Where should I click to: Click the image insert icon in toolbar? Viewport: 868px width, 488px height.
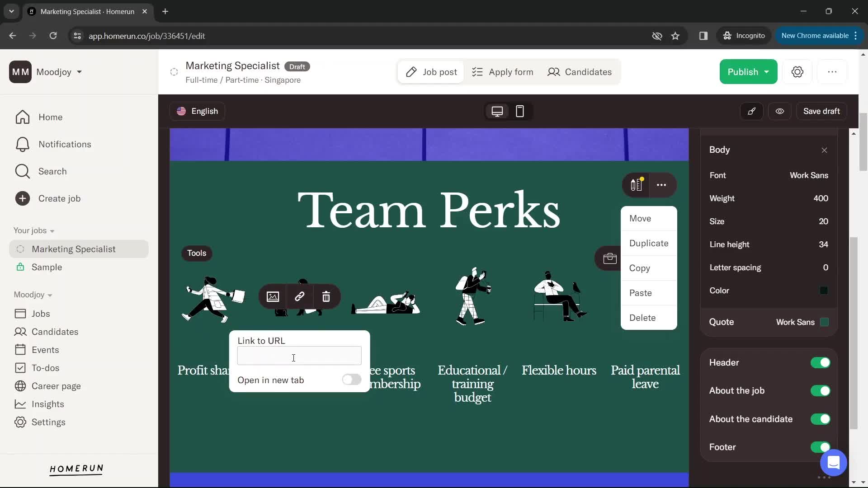tap(273, 296)
